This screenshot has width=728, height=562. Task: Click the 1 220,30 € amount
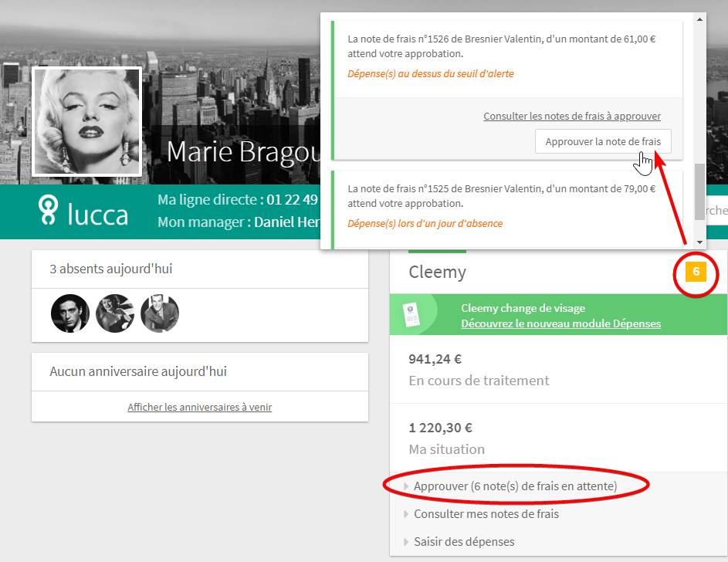(441, 428)
